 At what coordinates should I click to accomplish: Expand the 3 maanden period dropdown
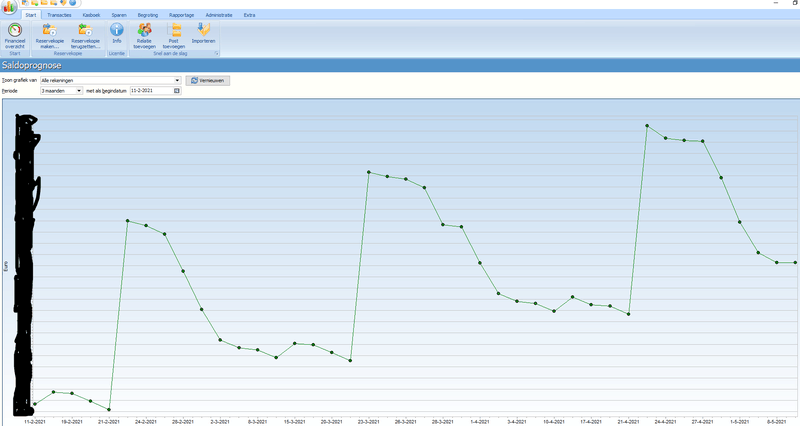tap(79, 91)
